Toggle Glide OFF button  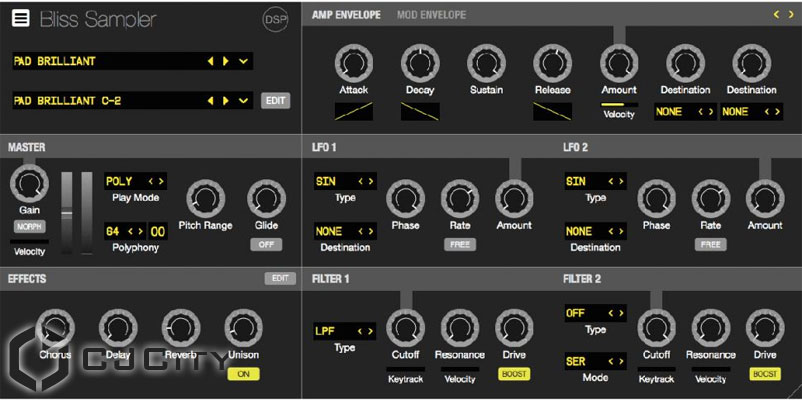point(266,245)
